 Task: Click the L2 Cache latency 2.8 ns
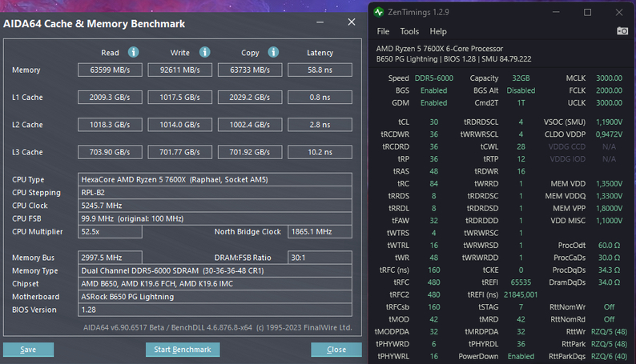click(x=320, y=125)
